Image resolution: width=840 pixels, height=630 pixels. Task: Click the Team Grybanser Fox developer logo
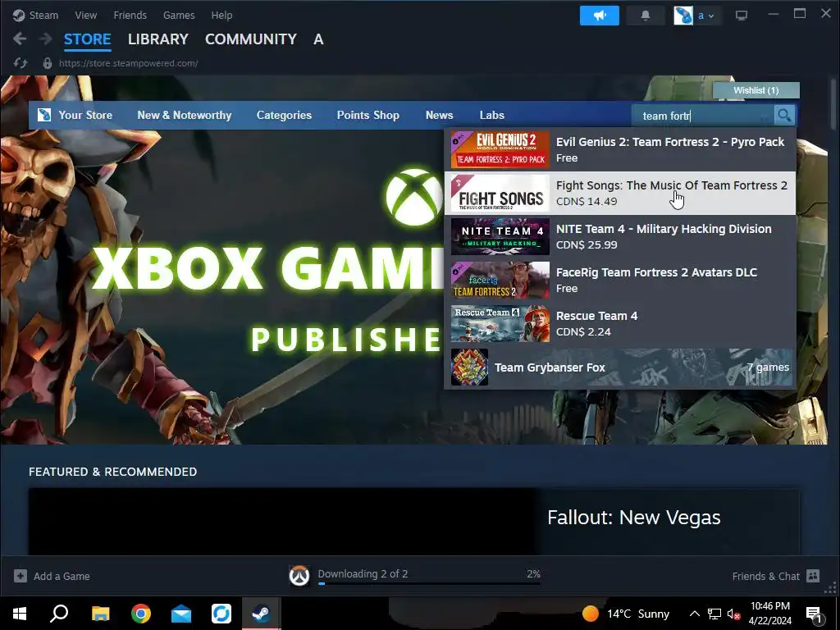pos(469,367)
